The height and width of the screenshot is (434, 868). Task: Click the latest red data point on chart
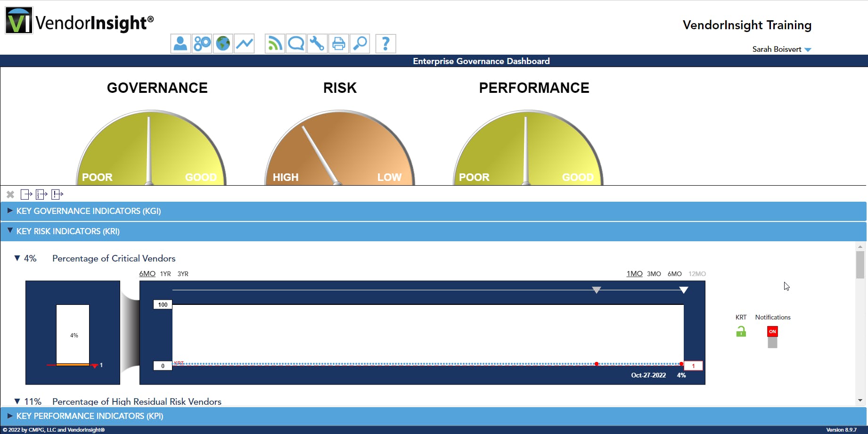[681, 364]
